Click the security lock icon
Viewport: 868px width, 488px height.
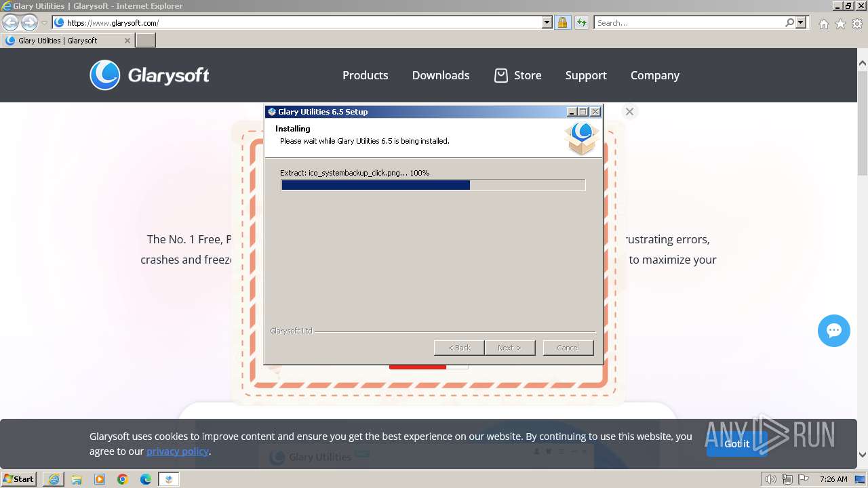562,22
